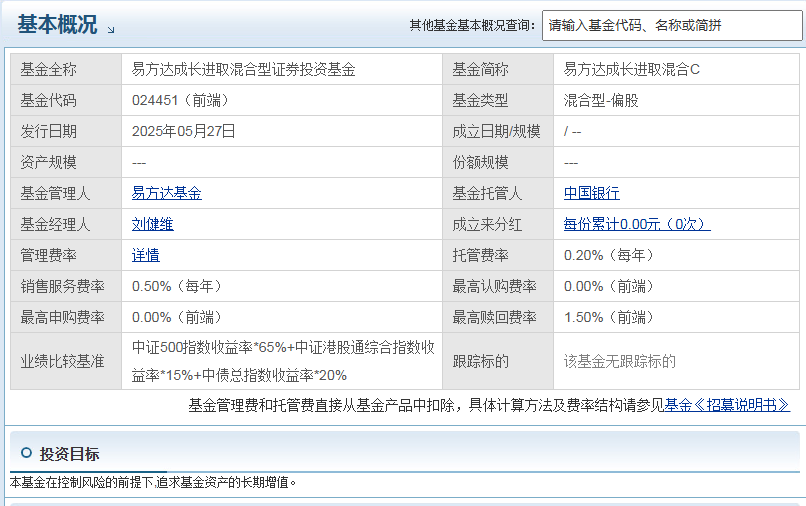Screen dimensions: 806x506
Task: Select the 管理费率 label cell
Action: tap(66, 255)
